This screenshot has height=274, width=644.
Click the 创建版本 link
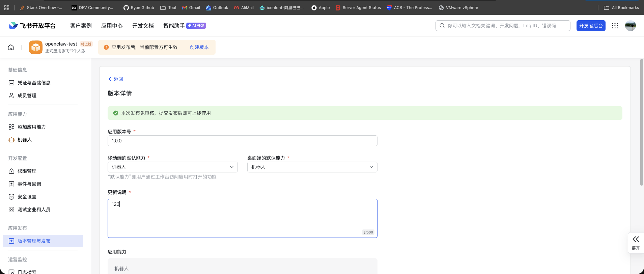click(x=199, y=47)
